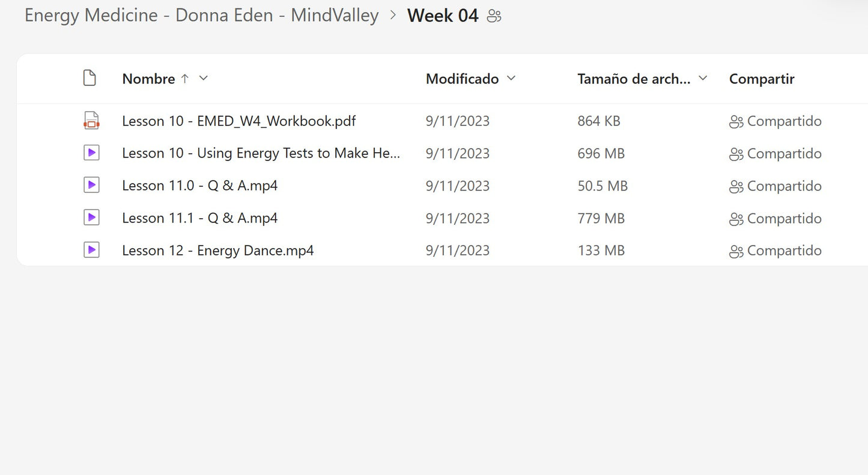The width and height of the screenshot is (868, 475).
Task: Click the shared-people icon next to Week 04
Action: coord(494,16)
